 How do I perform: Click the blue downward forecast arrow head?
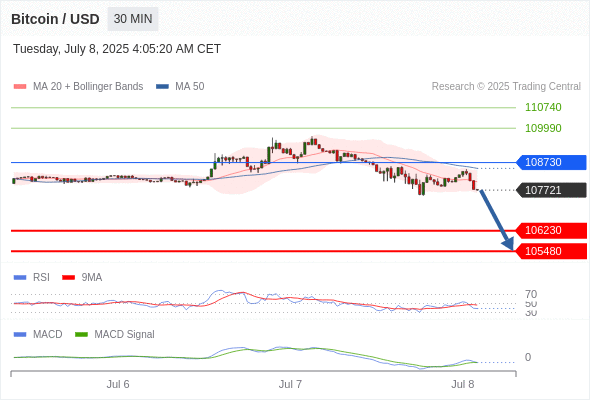pos(509,244)
